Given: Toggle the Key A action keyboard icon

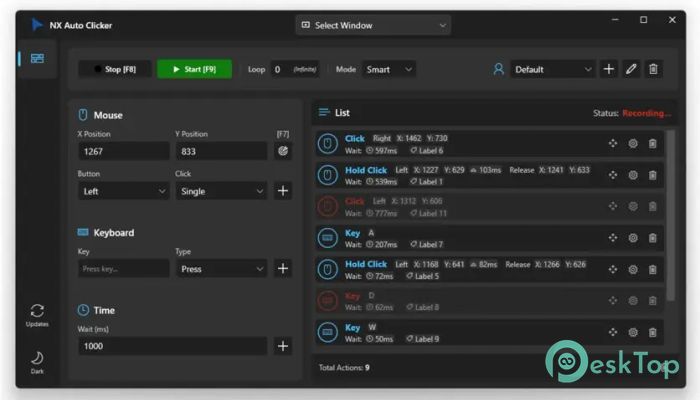Looking at the screenshot, I should tap(327, 238).
